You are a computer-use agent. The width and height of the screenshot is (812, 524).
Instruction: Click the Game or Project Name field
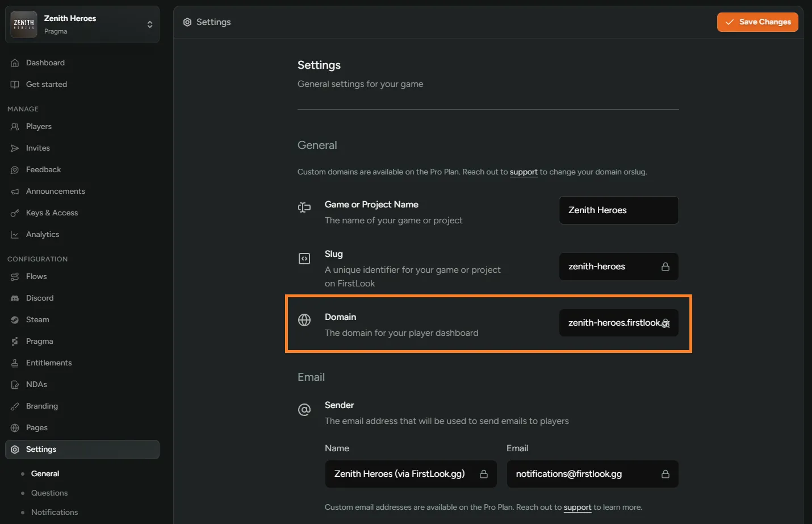[618, 210]
